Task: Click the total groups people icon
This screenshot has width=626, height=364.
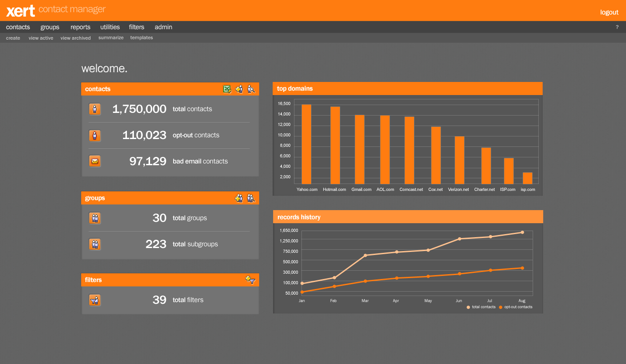Action: 95,218
